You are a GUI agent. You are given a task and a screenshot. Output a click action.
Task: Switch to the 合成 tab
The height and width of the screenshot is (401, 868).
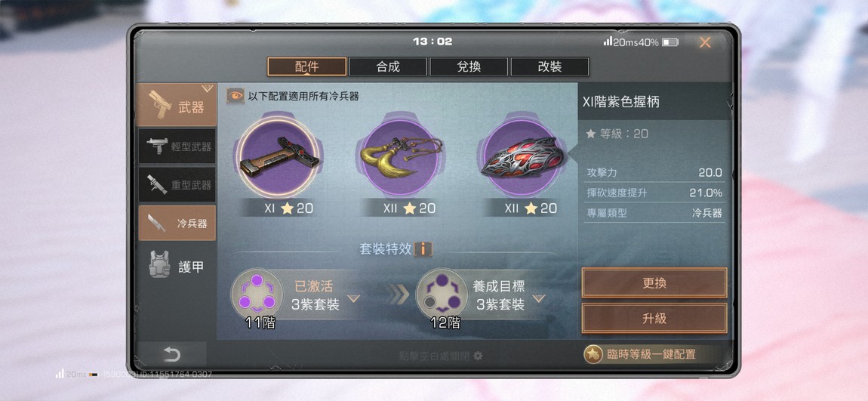pyautogui.click(x=388, y=66)
